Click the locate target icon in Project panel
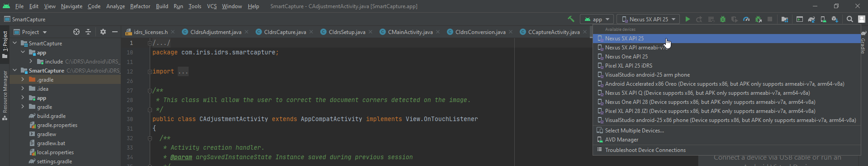868x166 pixels. 76,32
